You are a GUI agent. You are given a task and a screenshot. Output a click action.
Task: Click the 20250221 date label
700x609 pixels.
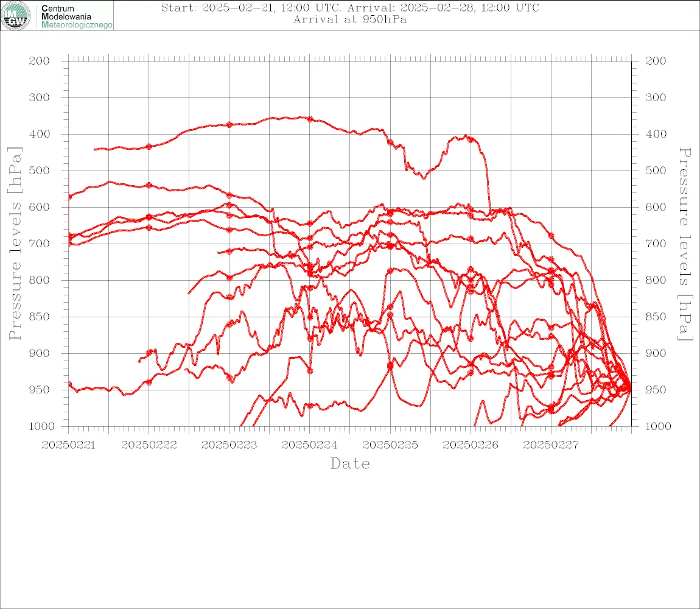[x=68, y=445]
